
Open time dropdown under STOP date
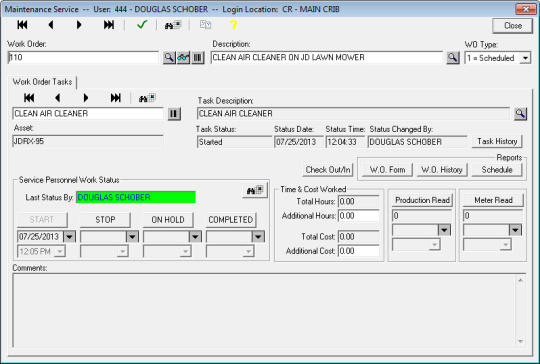pos(123,251)
